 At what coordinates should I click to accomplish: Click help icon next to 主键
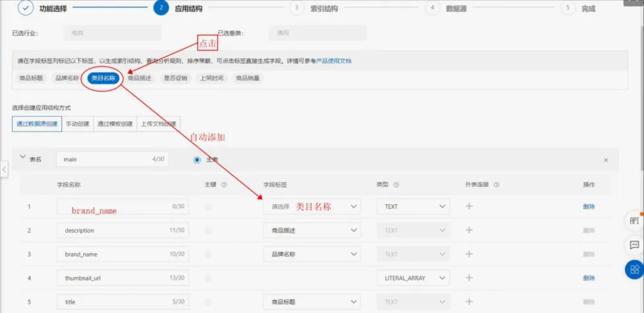click(x=224, y=185)
